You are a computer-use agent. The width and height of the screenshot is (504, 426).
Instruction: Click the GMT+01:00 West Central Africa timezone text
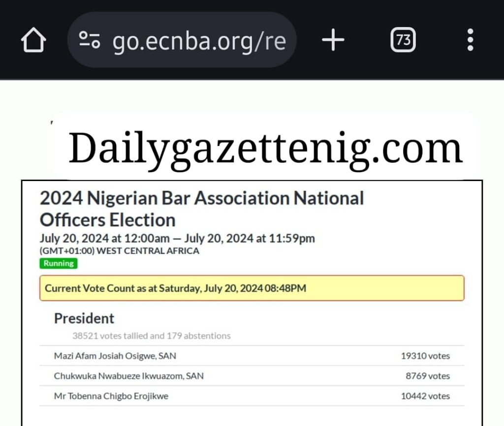[x=120, y=251]
